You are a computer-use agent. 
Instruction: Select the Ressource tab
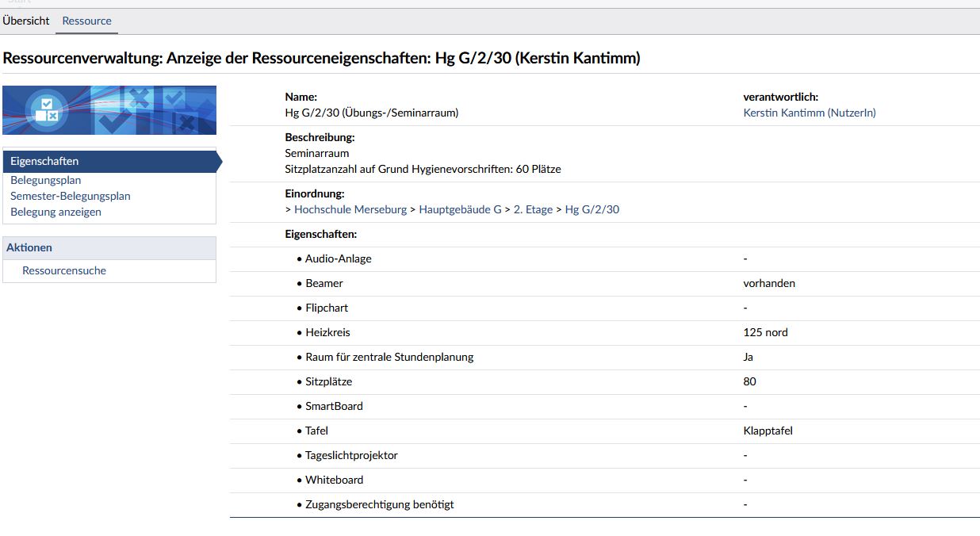86,21
